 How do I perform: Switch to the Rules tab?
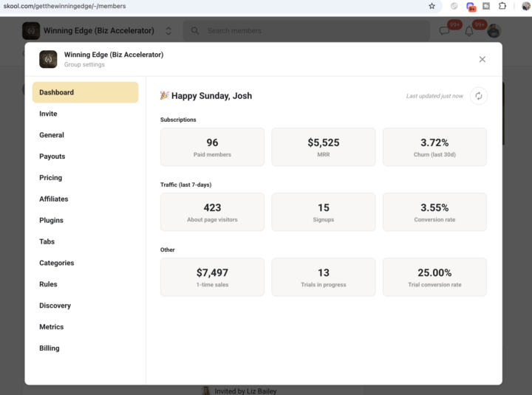click(x=85, y=284)
